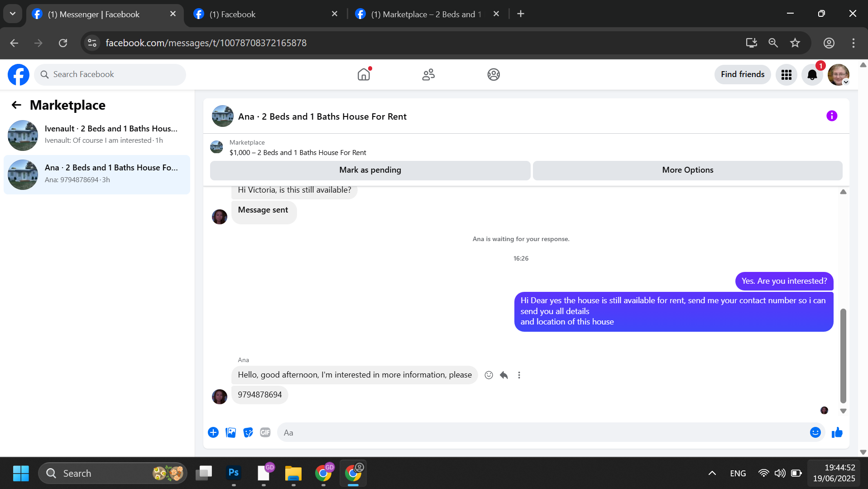Open conversation information icon
The height and width of the screenshot is (489, 868).
(832, 116)
